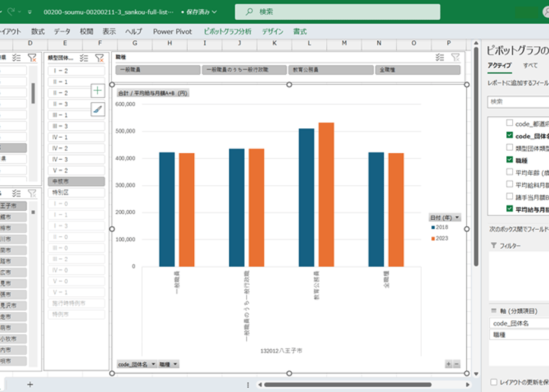The image size is (549, 392).
Task: Select the 特別区 slicer item
Action: [76, 192]
